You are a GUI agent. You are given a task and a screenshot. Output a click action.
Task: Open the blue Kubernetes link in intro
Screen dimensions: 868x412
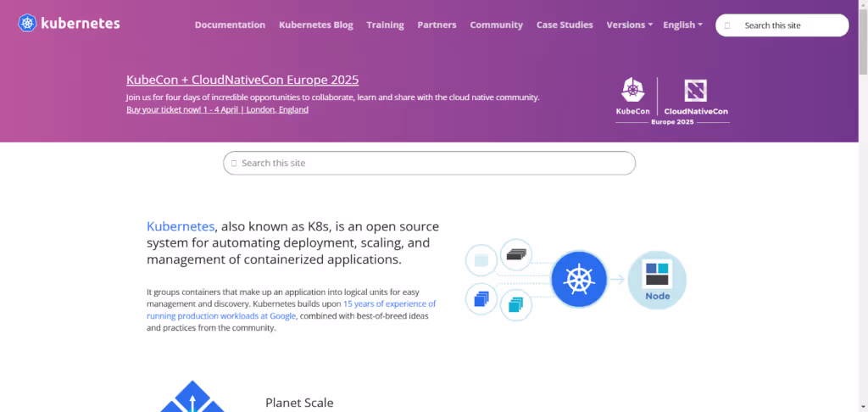click(181, 226)
